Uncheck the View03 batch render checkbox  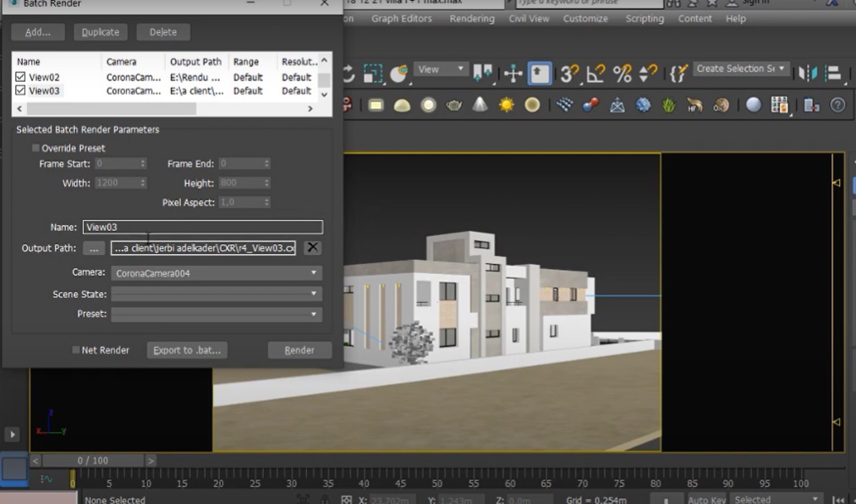[20, 90]
